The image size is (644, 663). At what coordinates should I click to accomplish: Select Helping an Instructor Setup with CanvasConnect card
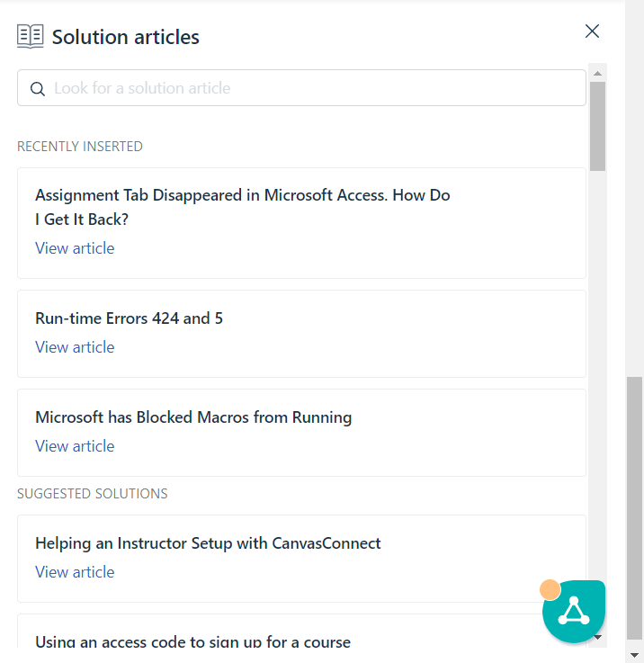(x=301, y=559)
